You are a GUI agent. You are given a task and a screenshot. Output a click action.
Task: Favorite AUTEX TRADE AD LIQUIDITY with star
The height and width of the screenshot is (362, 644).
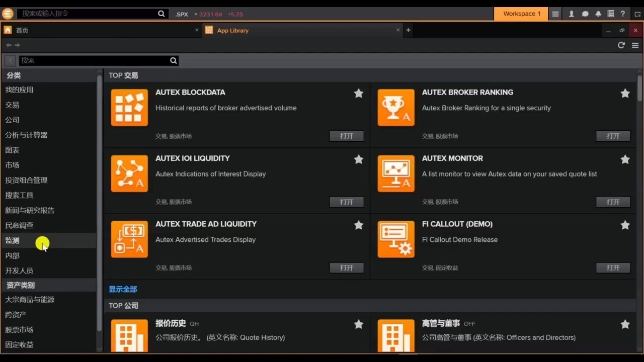click(x=358, y=225)
